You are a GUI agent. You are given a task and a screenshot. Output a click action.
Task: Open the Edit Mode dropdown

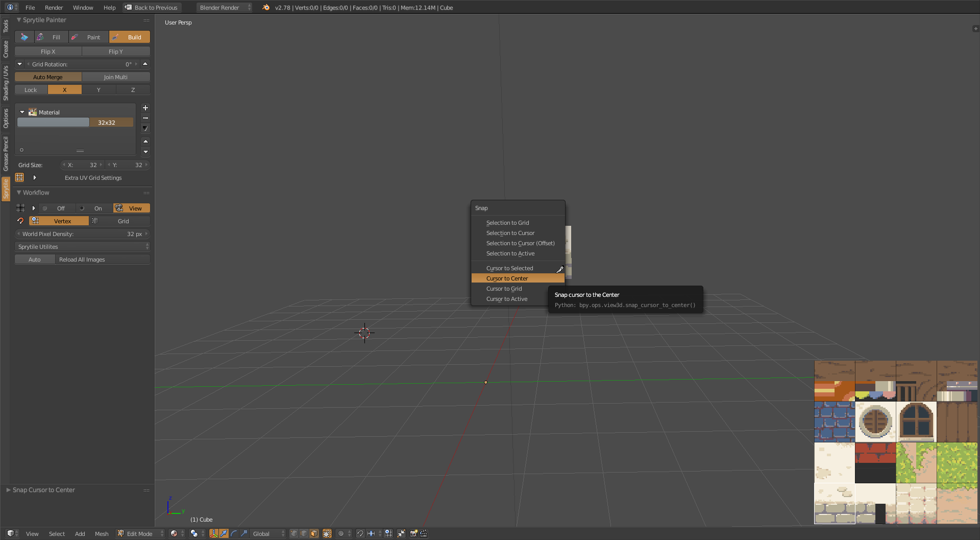tap(140, 533)
